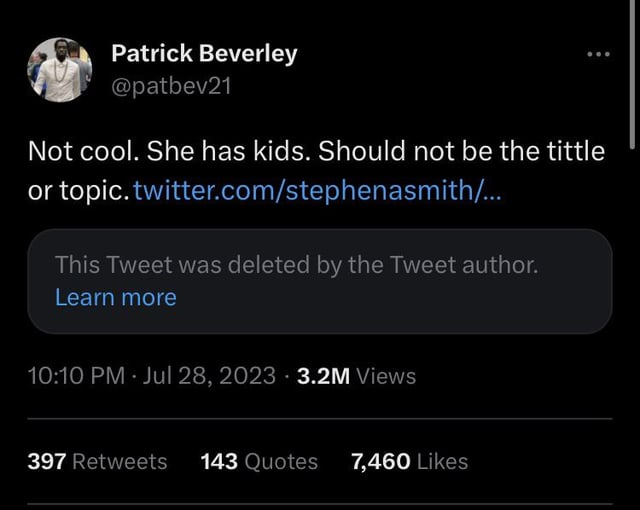The width and height of the screenshot is (640, 510).
Task: Click the word 'Quotes' label
Action: (x=281, y=461)
